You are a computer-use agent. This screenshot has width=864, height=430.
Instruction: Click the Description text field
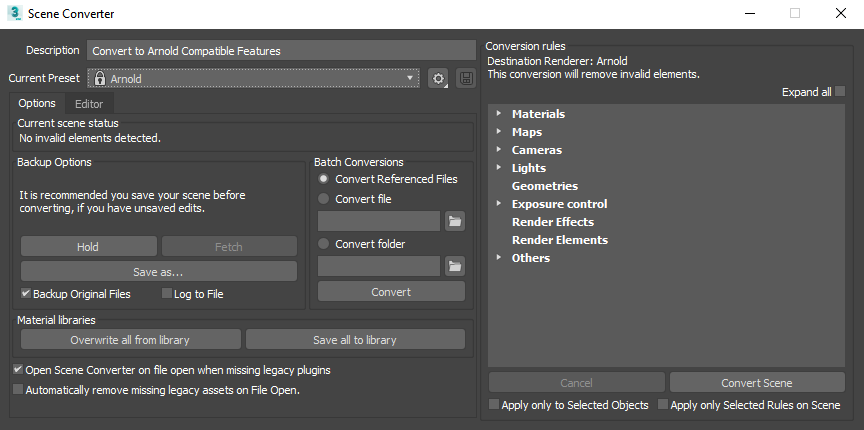click(280, 51)
